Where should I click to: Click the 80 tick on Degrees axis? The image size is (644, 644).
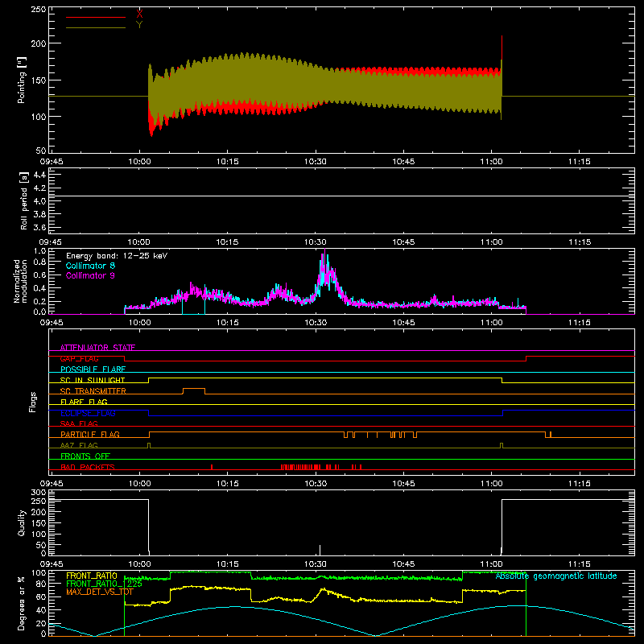click(41, 583)
